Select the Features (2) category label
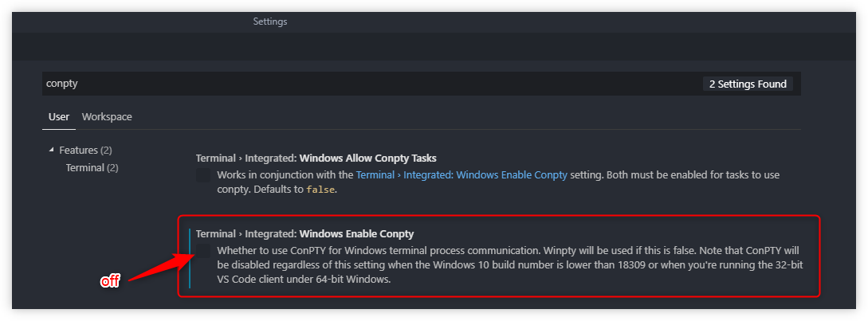The height and width of the screenshot is (321, 868). click(x=85, y=150)
